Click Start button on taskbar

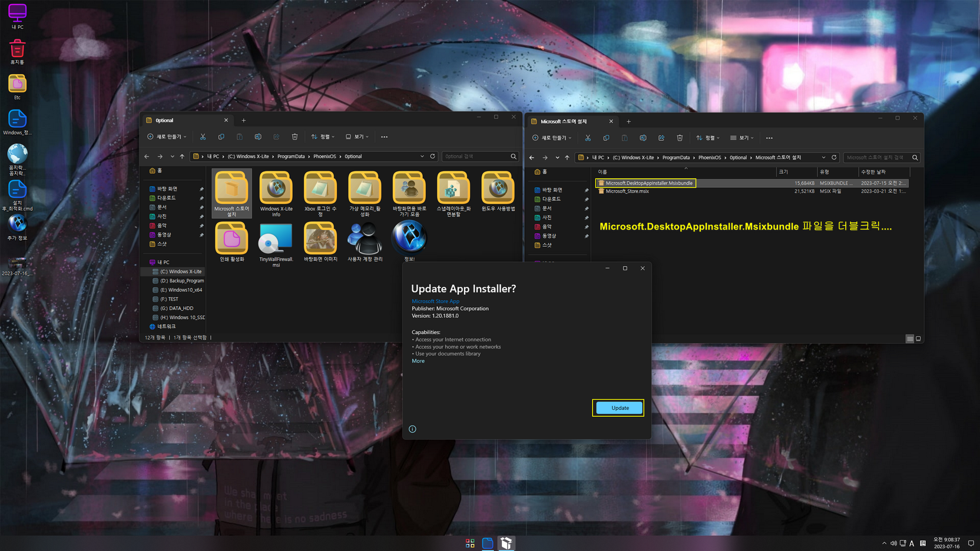coord(470,543)
